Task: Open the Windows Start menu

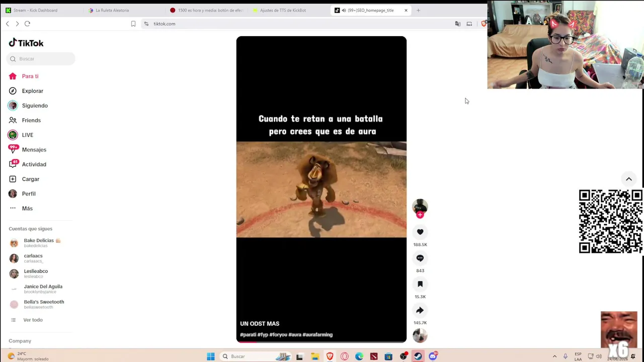Action: point(211,356)
